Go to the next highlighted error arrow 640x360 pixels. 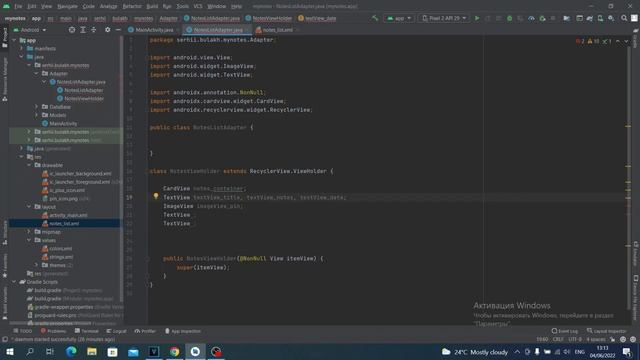[x=626, y=41]
